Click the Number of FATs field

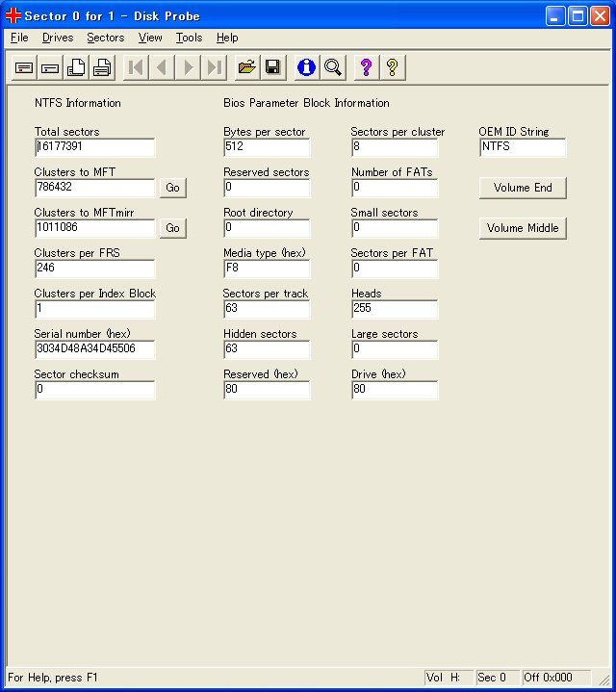click(x=395, y=188)
